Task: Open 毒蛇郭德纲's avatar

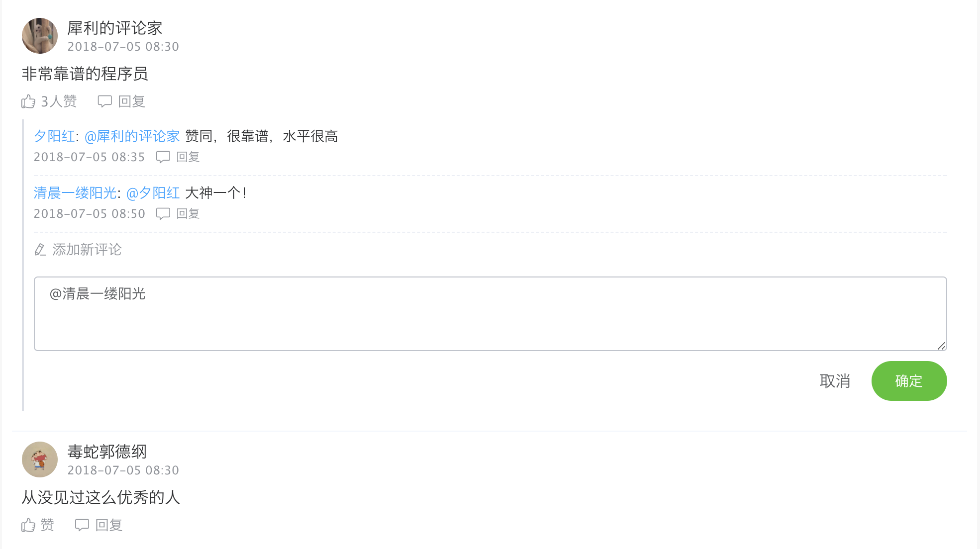Action: tap(40, 459)
